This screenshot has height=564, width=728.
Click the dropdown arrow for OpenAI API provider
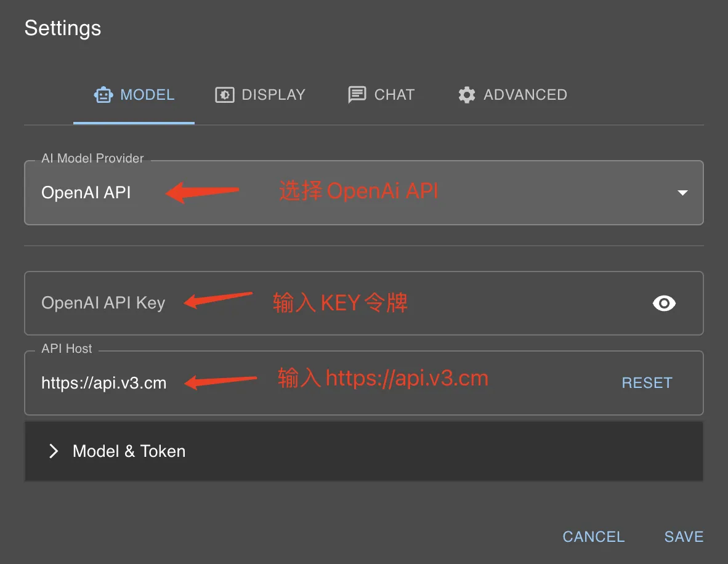click(x=682, y=193)
